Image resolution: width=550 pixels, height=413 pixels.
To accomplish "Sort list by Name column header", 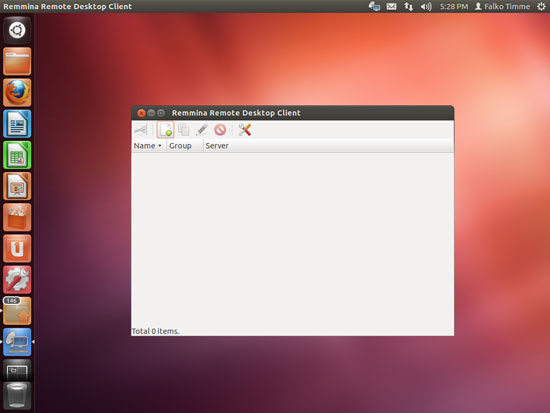I will pos(148,146).
